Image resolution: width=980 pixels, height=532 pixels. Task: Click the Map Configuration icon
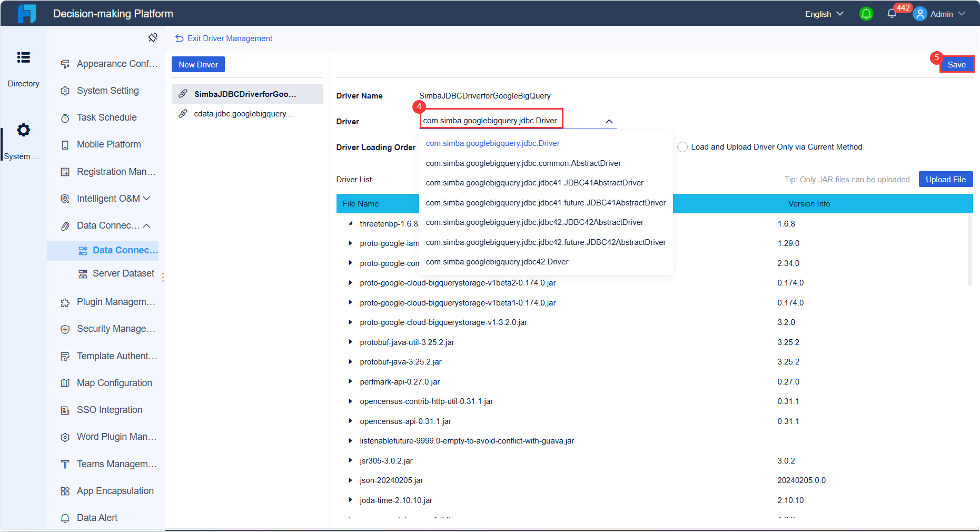tap(65, 383)
